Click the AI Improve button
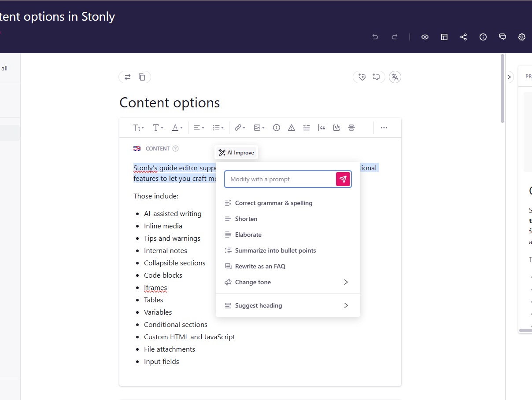Screen dimensions: 532x400 pos(236,152)
